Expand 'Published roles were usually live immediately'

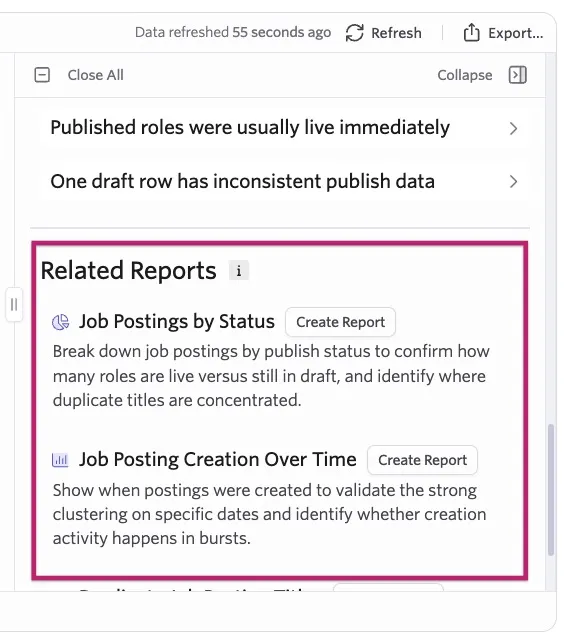coord(284,128)
